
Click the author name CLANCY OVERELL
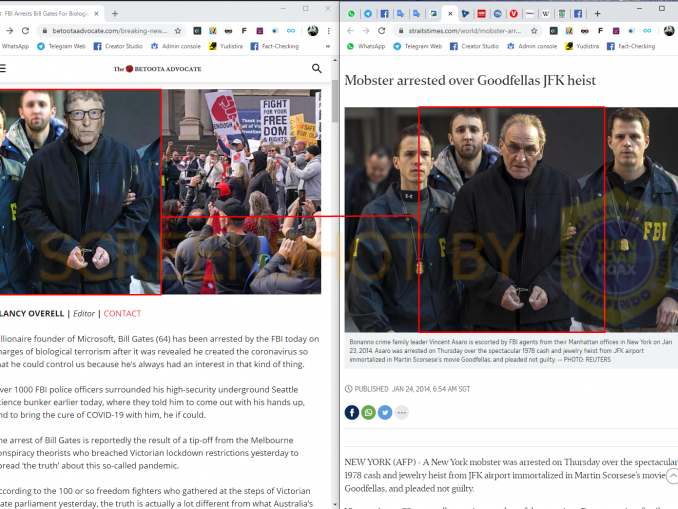click(x=32, y=314)
